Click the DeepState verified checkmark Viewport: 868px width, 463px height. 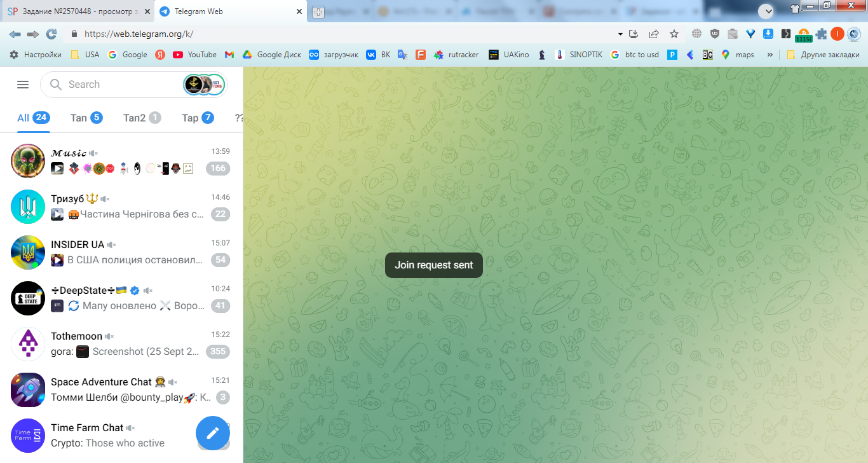tap(135, 291)
